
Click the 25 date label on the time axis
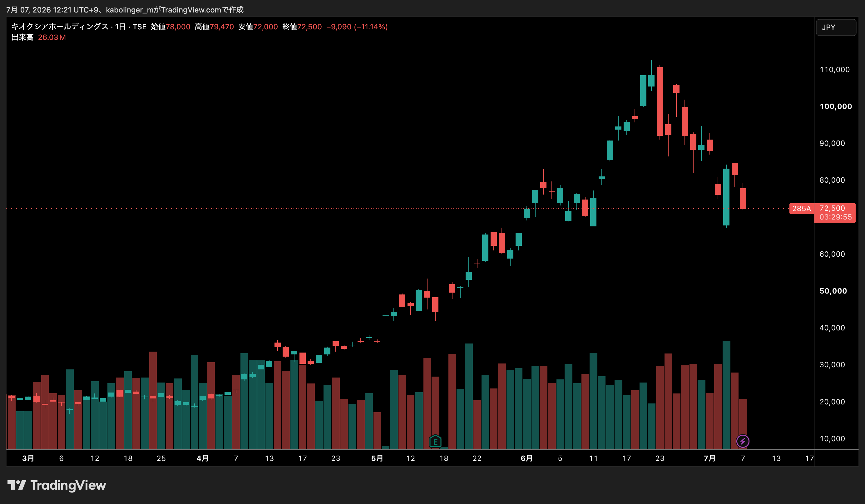click(161, 458)
